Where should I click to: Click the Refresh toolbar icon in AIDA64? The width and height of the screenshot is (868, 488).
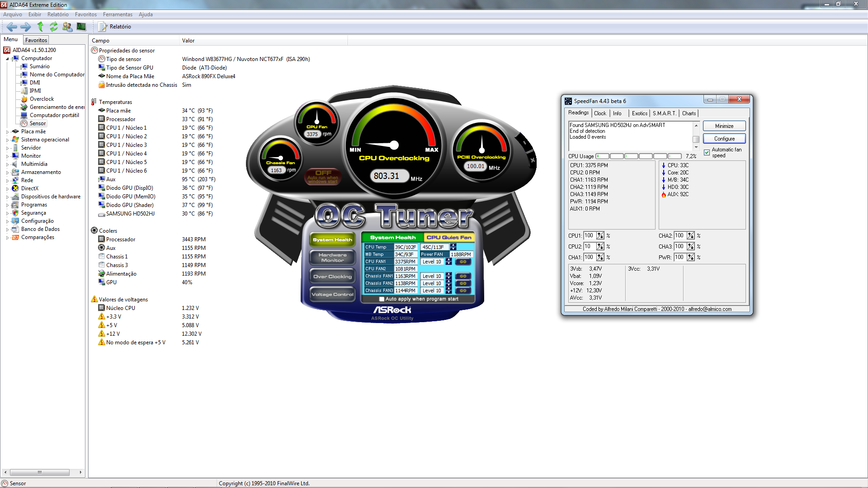pos(54,27)
